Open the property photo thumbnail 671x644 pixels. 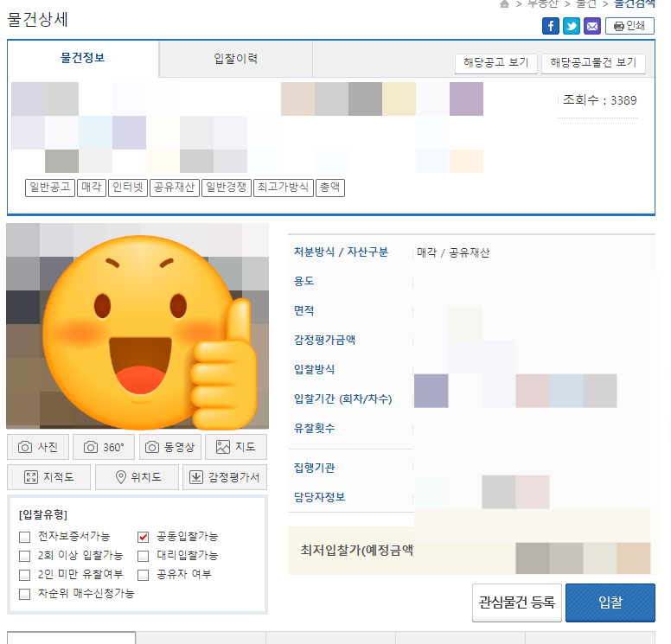(x=137, y=326)
